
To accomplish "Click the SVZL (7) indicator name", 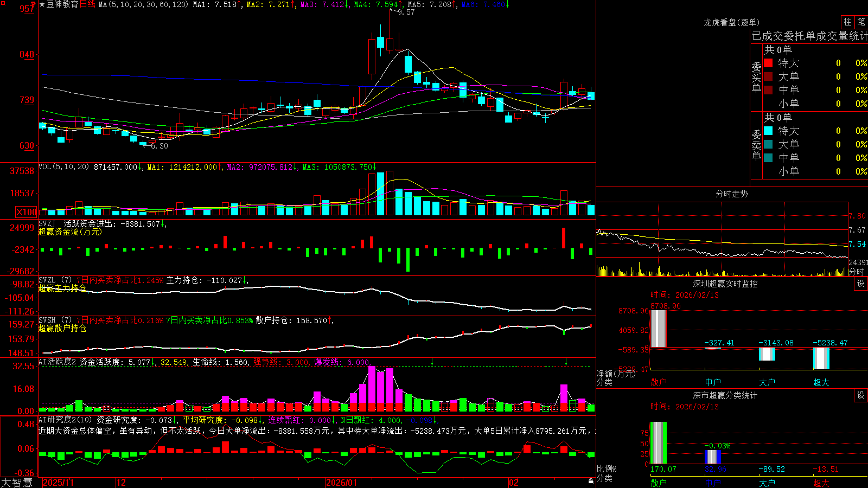I will (55, 280).
